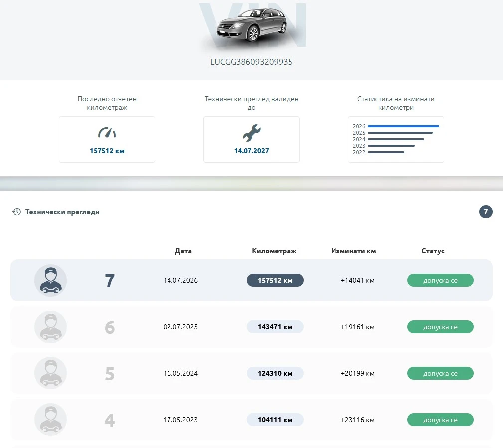503x448 pixels.
Task: Click the inspections count badge 7
Action: pyautogui.click(x=486, y=212)
